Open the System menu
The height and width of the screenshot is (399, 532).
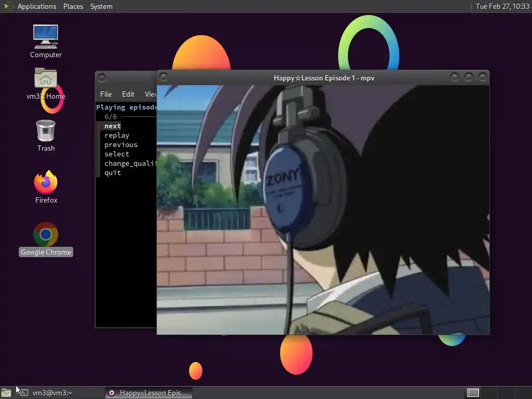pyautogui.click(x=101, y=6)
